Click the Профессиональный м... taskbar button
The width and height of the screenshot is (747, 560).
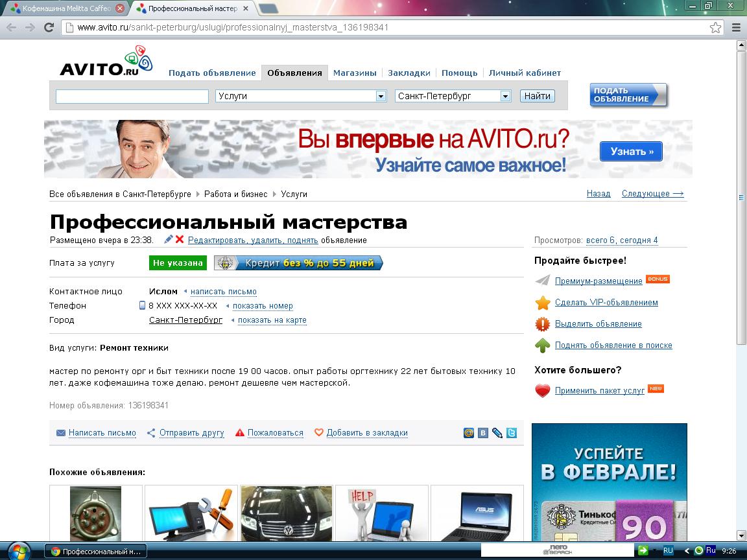[96, 552]
